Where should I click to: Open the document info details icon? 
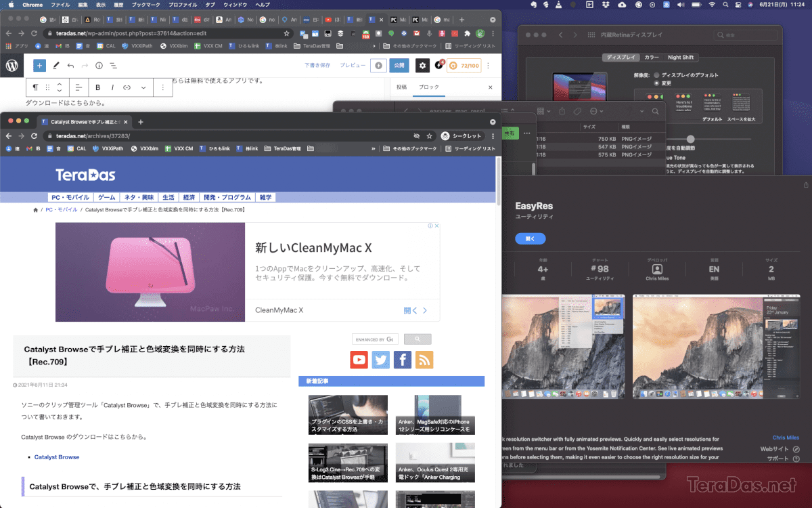[99, 66]
